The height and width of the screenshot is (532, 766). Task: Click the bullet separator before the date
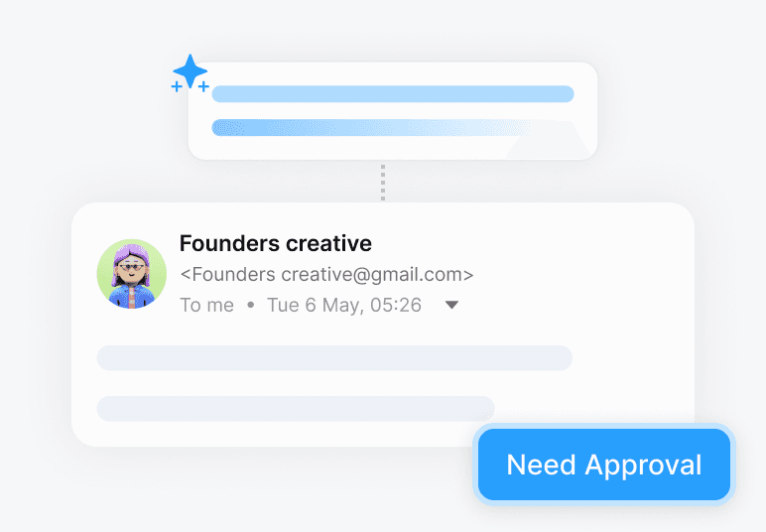point(251,305)
